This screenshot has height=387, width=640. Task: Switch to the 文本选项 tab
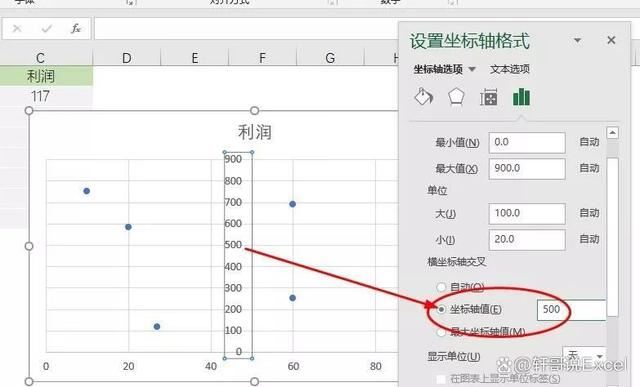(510, 69)
